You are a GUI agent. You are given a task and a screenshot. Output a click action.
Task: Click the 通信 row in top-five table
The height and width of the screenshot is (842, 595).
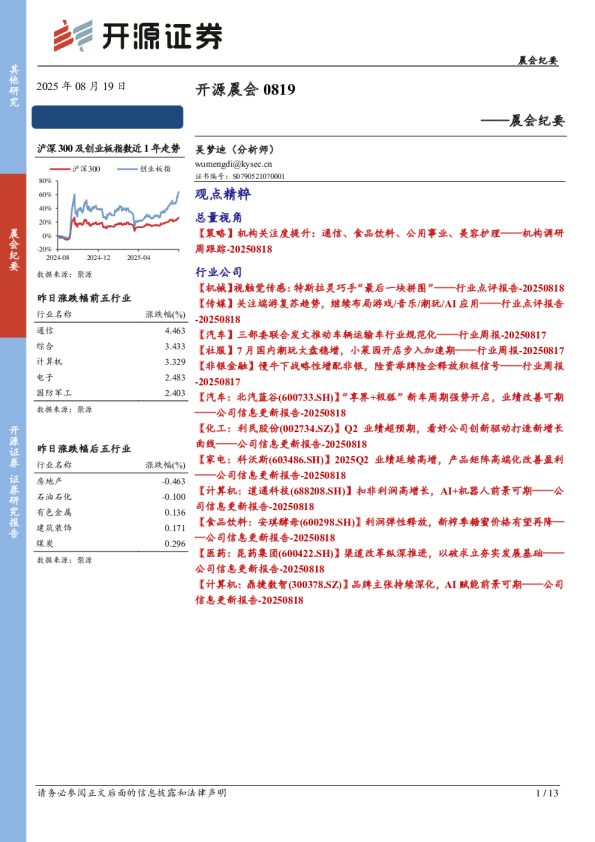point(111,331)
